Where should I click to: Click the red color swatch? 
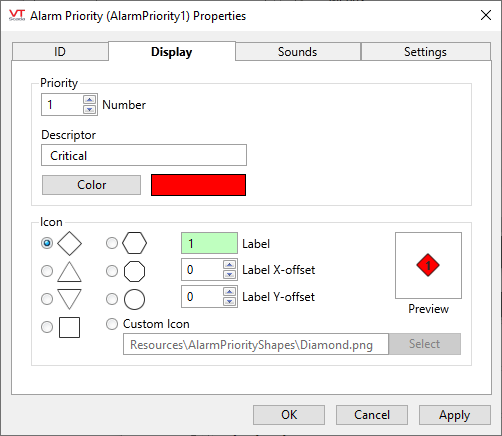pos(198,185)
